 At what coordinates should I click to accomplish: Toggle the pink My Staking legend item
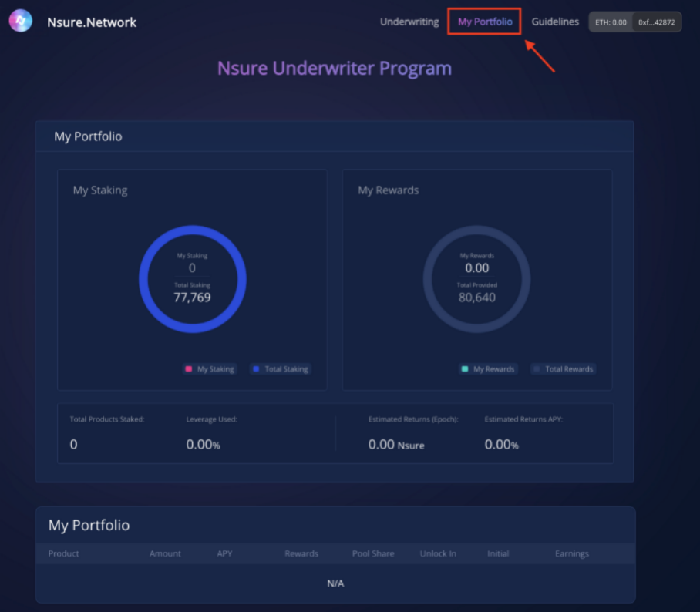pyautogui.click(x=210, y=369)
